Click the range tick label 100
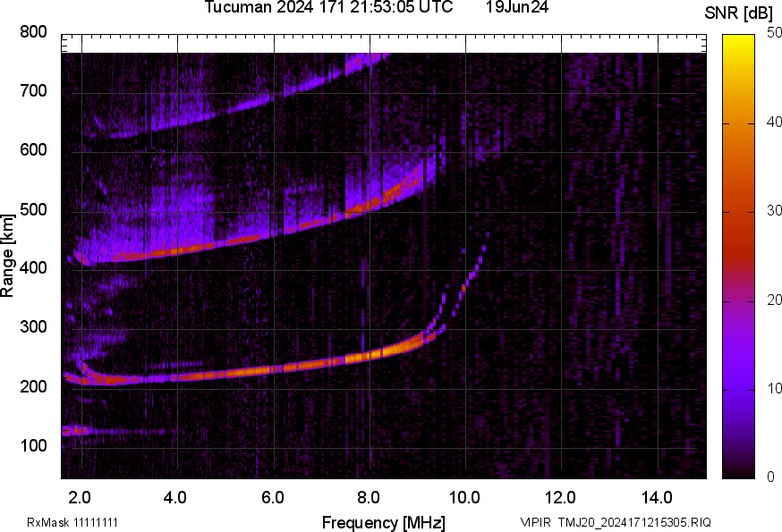Viewport: 782px width, 532px height. click(33, 445)
